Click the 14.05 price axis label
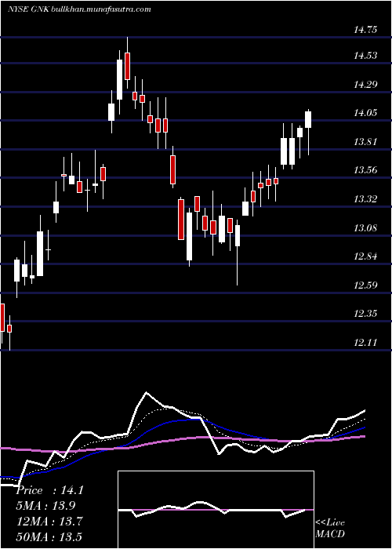This screenshot has width=392, height=549. click(x=365, y=113)
